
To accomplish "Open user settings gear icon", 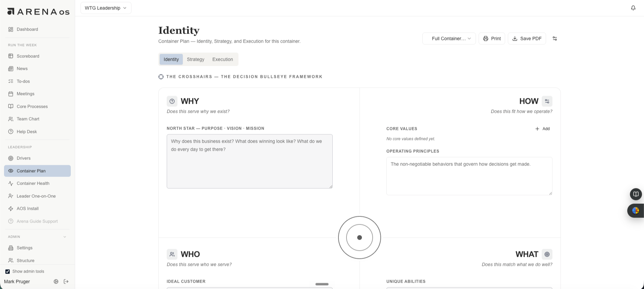I will [x=56, y=282].
